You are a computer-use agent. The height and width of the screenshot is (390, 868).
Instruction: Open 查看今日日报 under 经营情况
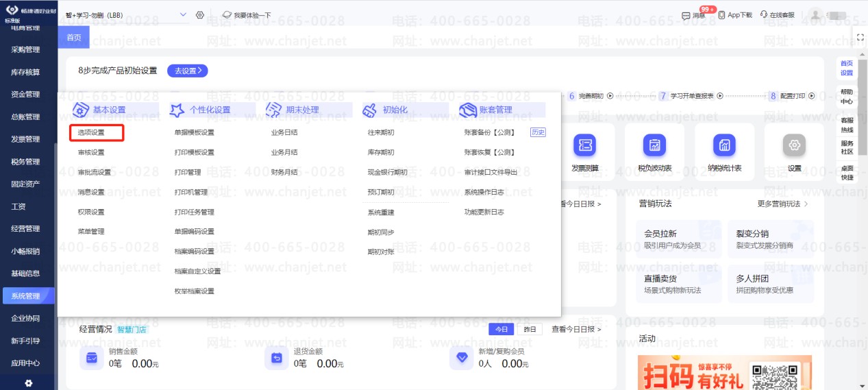576,329
